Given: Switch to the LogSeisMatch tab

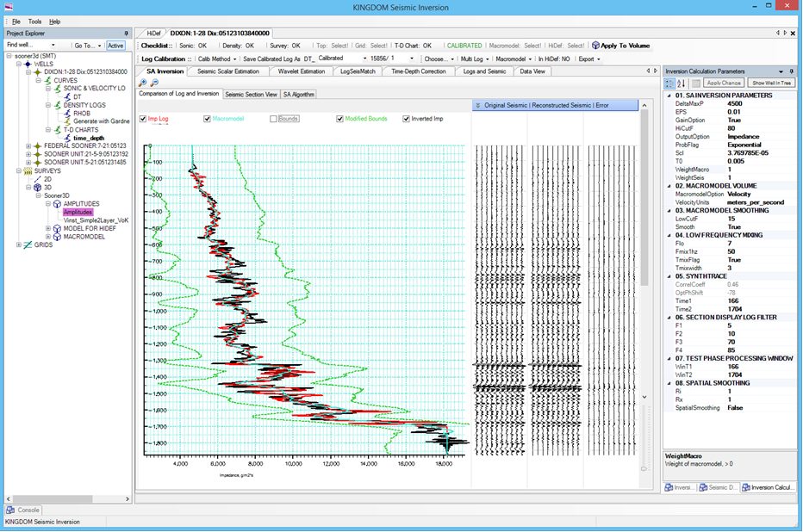Looking at the screenshot, I should pos(358,71).
